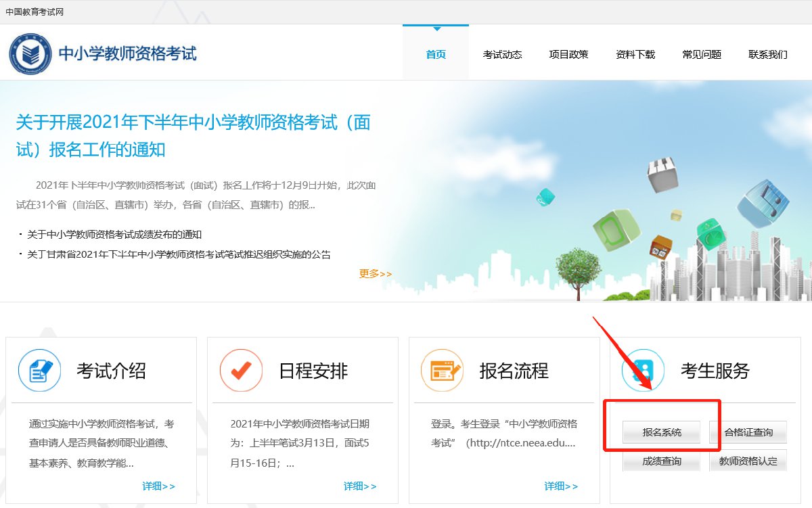Click the orange 更多>> link
The height and width of the screenshot is (508, 812).
click(x=376, y=273)
